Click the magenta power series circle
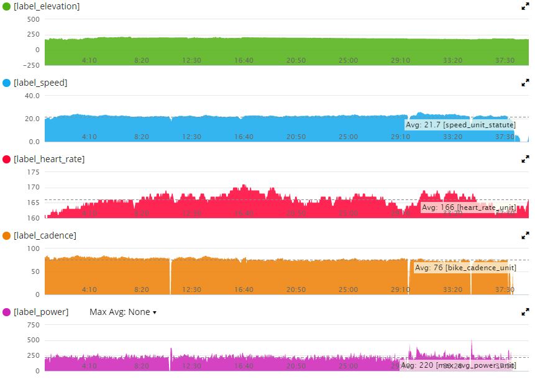Viewport: 535px width, 392px height. click(7, 312)
